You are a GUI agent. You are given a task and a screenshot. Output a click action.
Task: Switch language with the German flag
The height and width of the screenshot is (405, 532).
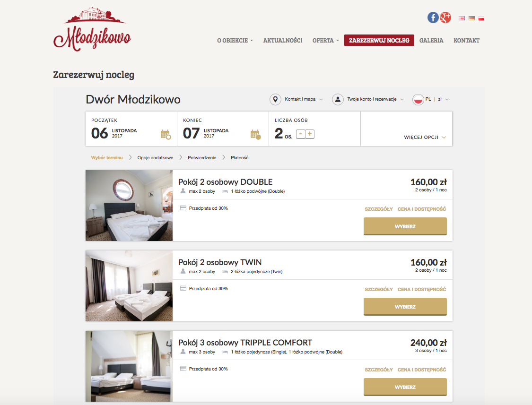coord(471,18)
